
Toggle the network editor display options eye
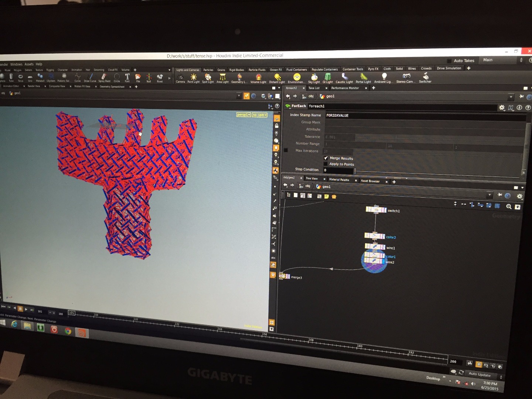[518, 207]
